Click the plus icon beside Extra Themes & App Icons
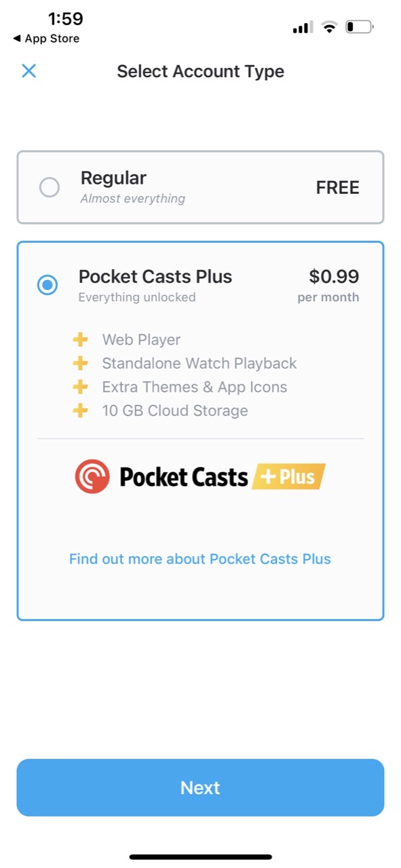401x868 pixels. [x=80, y=387]
